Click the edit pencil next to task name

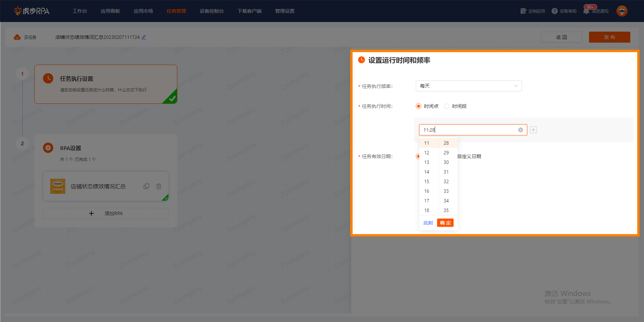144,37
